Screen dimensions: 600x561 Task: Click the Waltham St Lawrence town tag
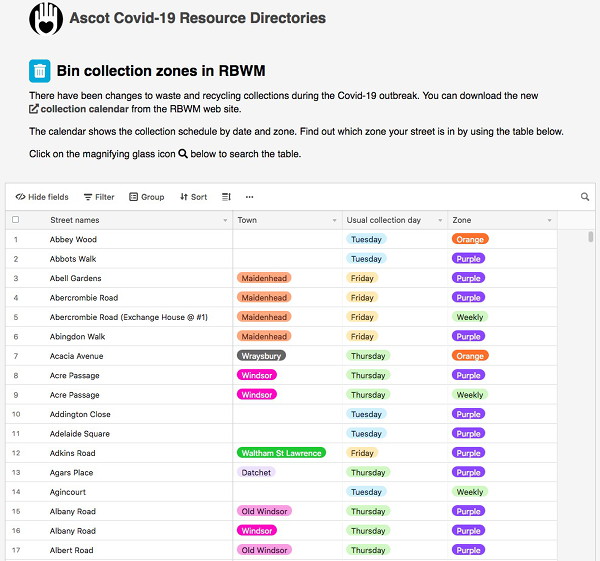[x=281, y=453]
